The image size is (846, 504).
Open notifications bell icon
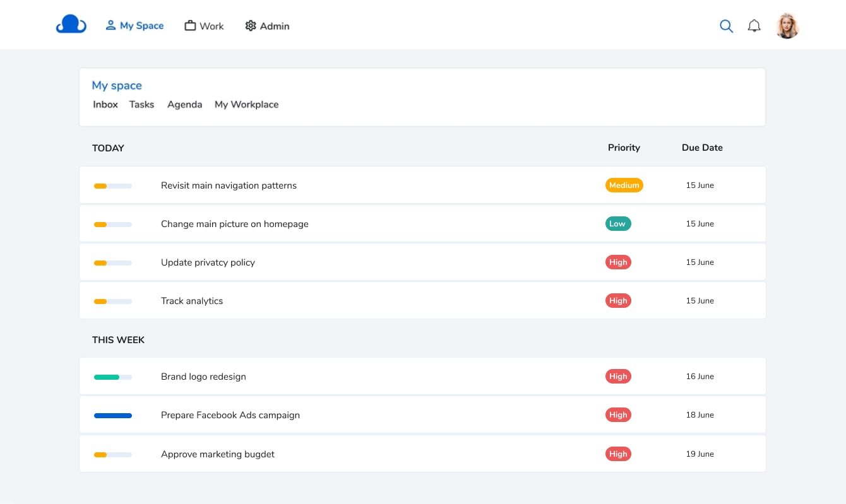click(x=754, y=26)
